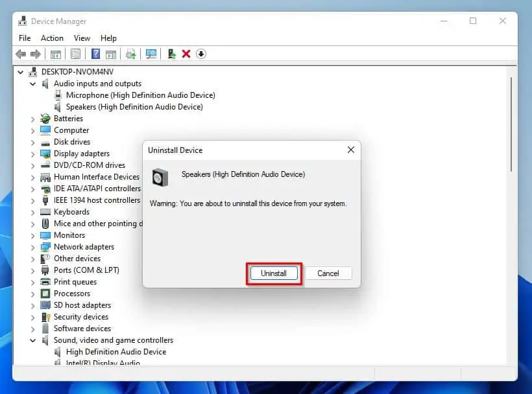Click the DVD/CD-ROM drives category icon
532x394 pixels.
45,165
